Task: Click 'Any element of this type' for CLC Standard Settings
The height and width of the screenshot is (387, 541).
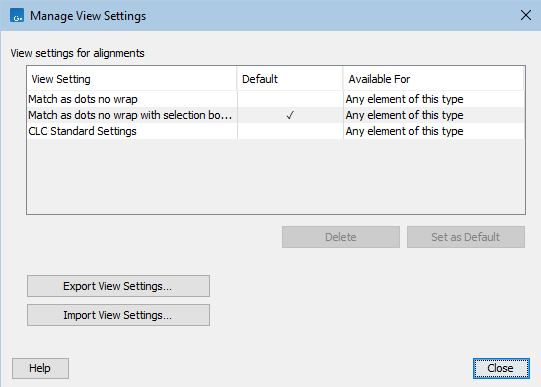Action: [404, 131]
